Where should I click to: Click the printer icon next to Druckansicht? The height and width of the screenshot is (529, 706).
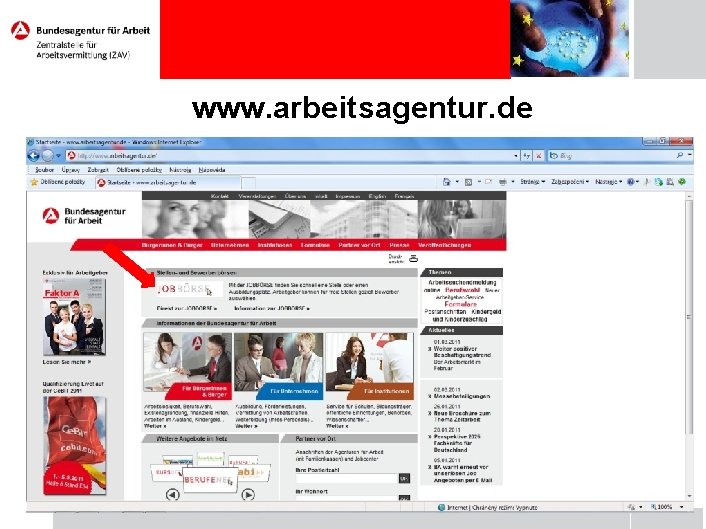click(x=413, y=258)
